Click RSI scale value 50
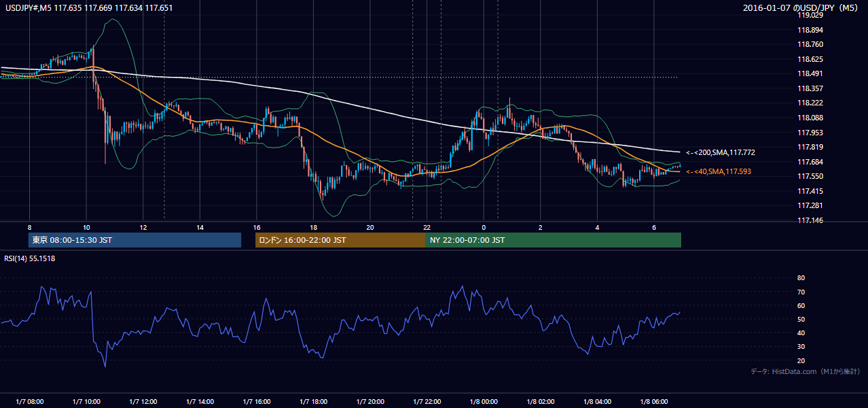Image resolution: width=868 pixels, height=408 pixels. [x=801, y=319]
